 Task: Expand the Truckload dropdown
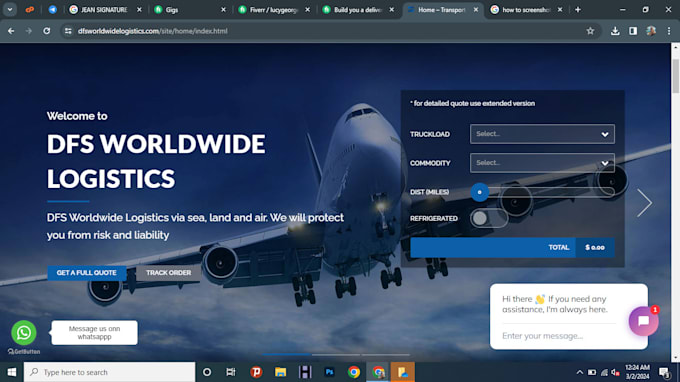click(x=542, y=134)
